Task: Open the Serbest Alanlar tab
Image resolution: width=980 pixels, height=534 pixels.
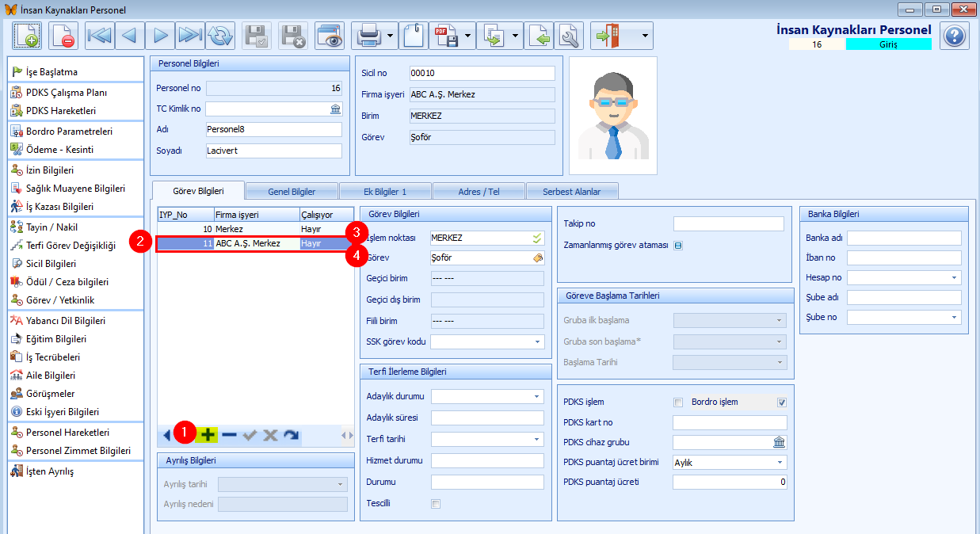Action: click(572, 191)
